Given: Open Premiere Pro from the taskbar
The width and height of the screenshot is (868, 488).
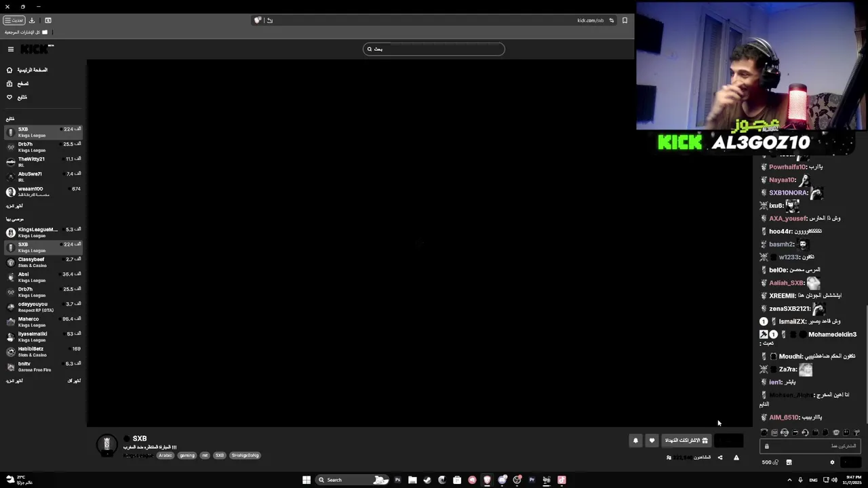Looking at the screenshot, I should click(532, 480).
